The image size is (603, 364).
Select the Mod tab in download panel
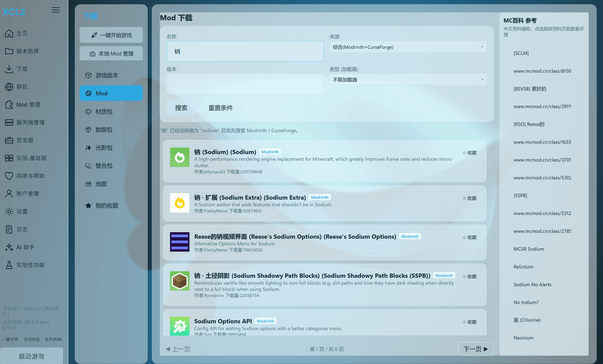tap(111, 93)
